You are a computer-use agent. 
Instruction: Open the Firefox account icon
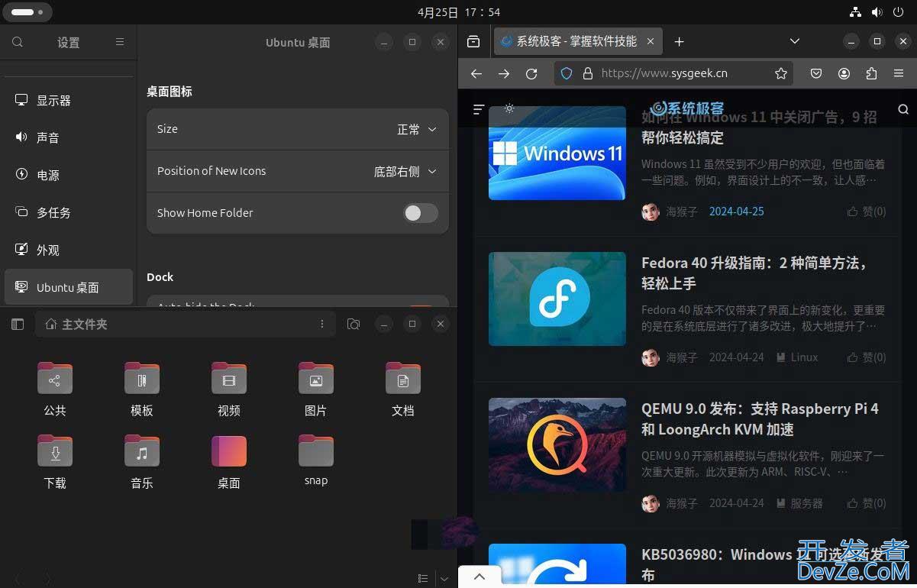[844, 73]
